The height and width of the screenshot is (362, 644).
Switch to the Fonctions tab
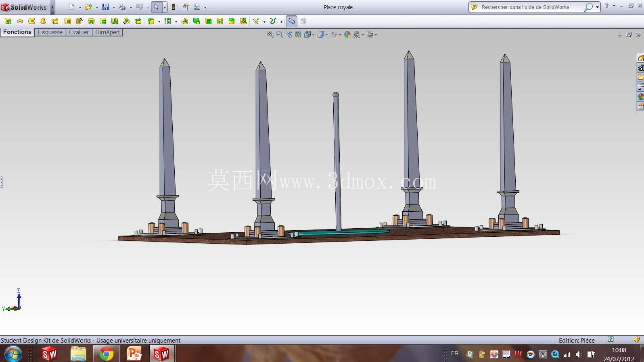(x=17, y=32)
